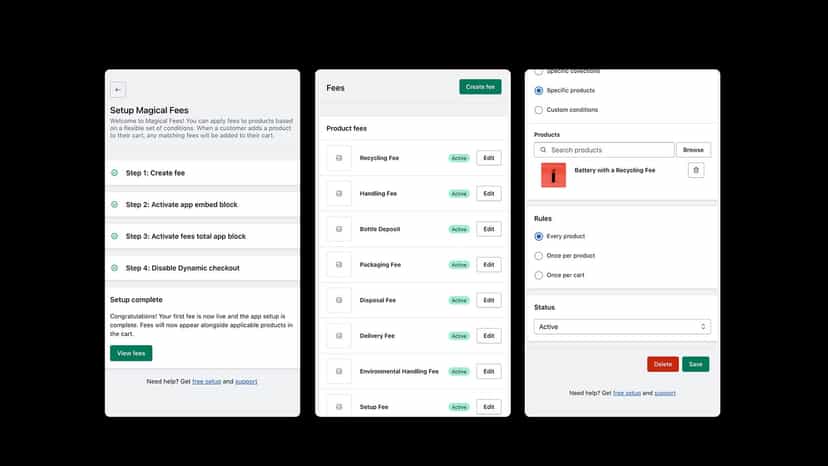Select the Once per product rule

pyautogui.click(x=539, y=256)
